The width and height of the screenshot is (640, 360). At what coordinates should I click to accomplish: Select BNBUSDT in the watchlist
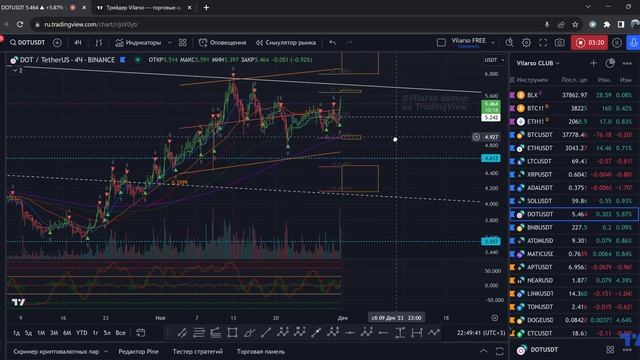point(573,227)
